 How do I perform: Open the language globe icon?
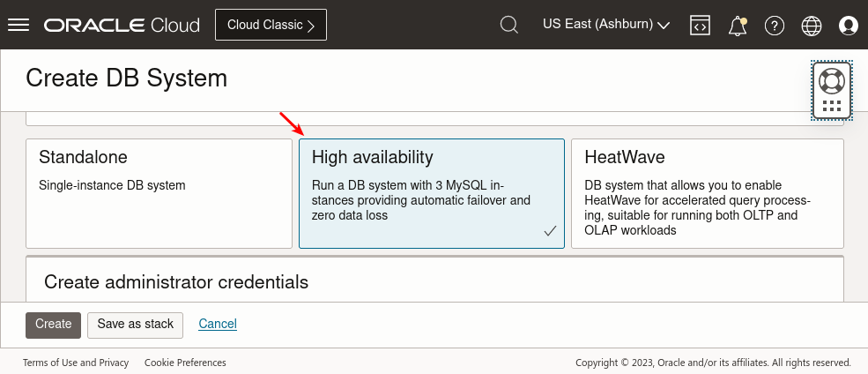pyautogui.click(x=811, y=26)
